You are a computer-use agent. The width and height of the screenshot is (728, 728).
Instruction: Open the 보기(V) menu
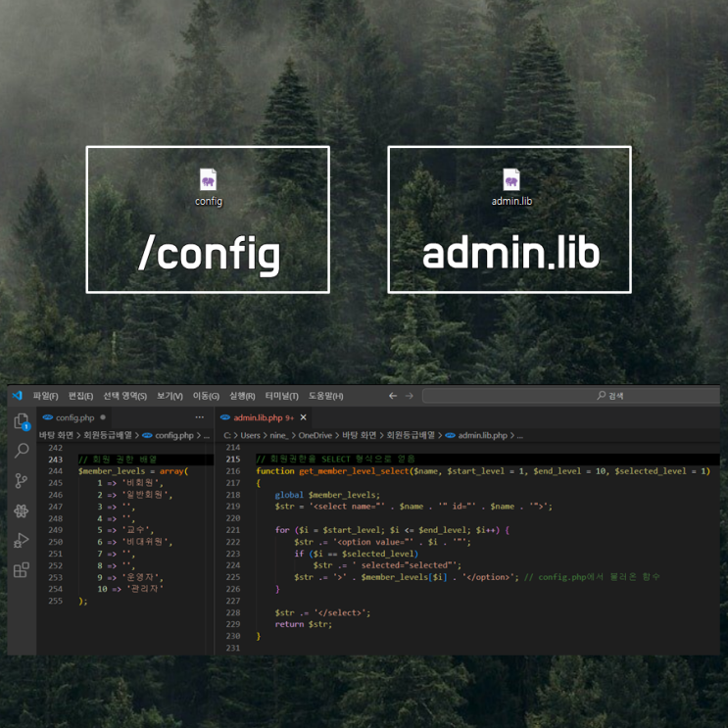[170, 396]
